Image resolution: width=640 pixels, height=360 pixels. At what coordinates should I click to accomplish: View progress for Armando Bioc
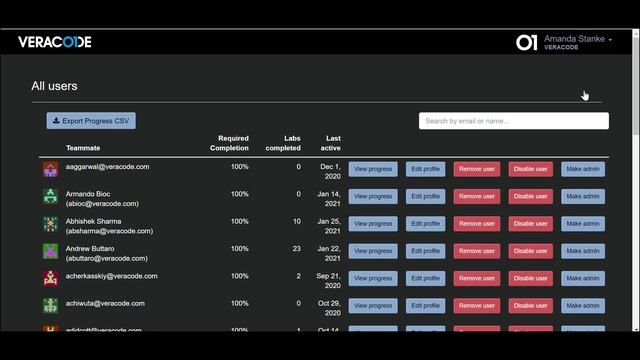pyautogui.click(x=373, y=196)
